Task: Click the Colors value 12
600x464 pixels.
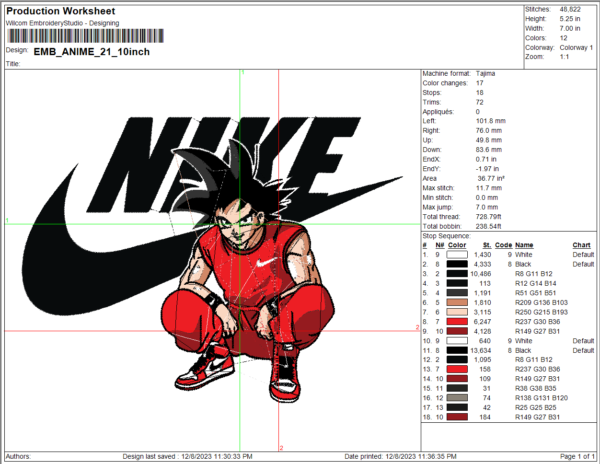Action: [x=563, y=38]
